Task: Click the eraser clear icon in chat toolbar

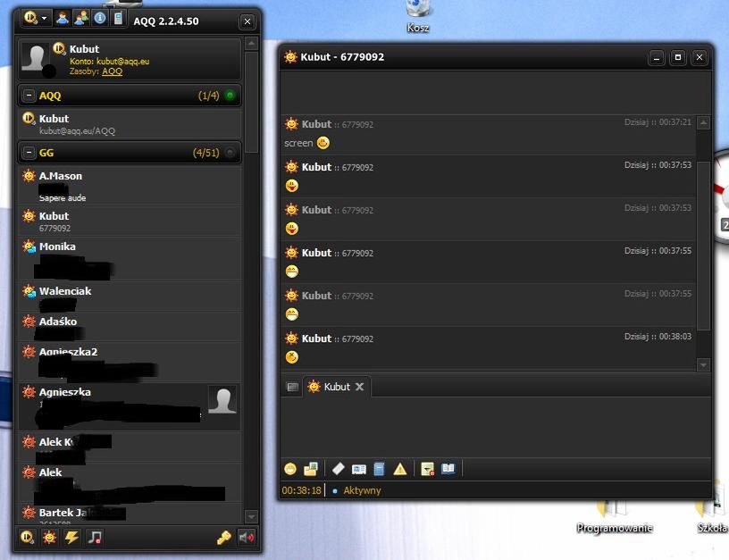Action: (x=338, y=469)
